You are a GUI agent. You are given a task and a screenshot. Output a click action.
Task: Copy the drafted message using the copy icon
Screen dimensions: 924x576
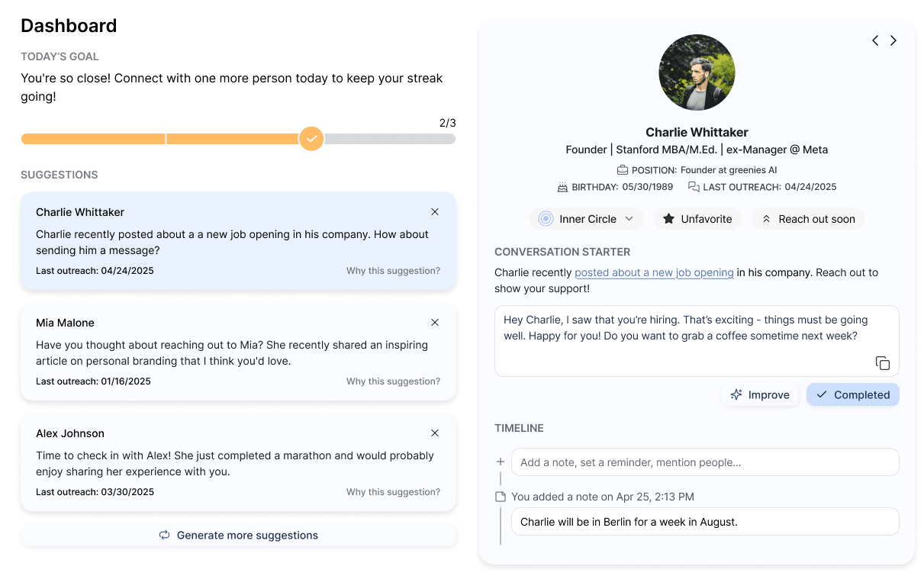pyautogui.click(x=882, y=363)
